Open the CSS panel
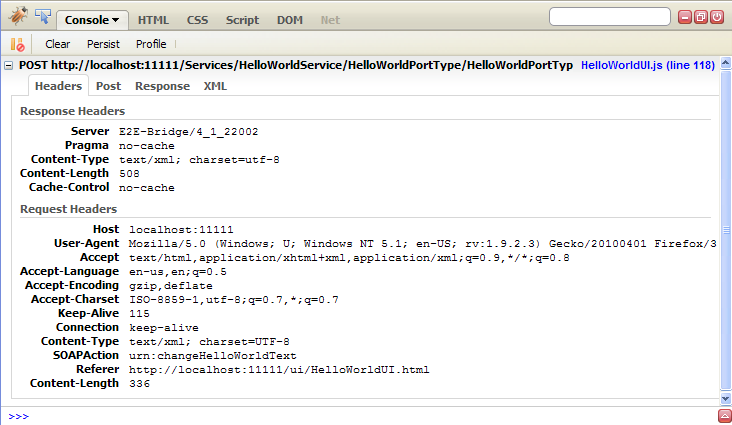 (x=197, y=19)
